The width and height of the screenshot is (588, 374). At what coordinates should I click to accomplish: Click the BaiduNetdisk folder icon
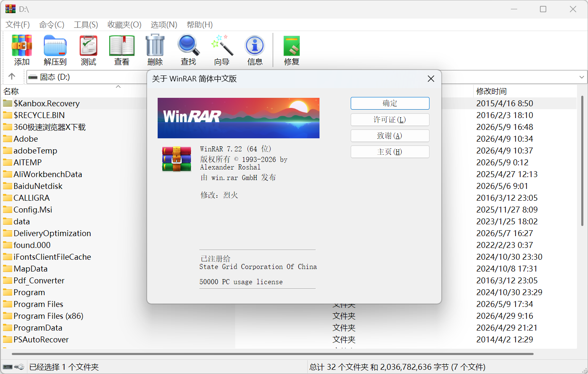8,186
